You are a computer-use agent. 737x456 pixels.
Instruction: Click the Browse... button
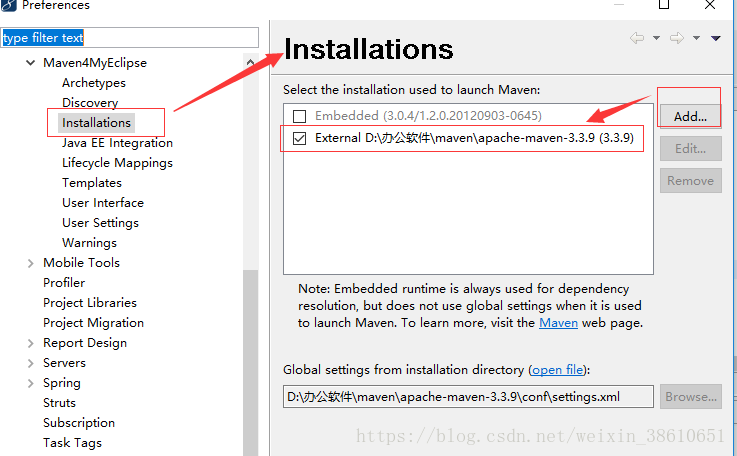[690, 397]
